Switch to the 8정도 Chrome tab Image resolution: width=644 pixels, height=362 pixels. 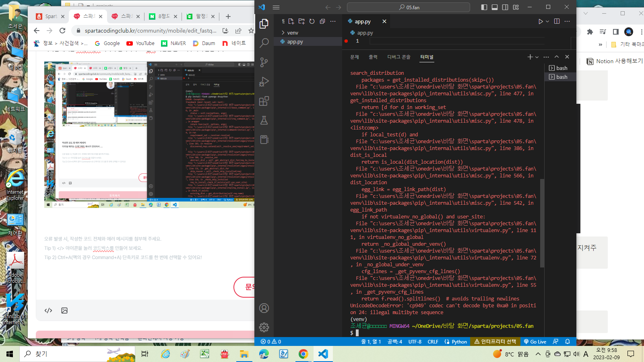(163, 16)
